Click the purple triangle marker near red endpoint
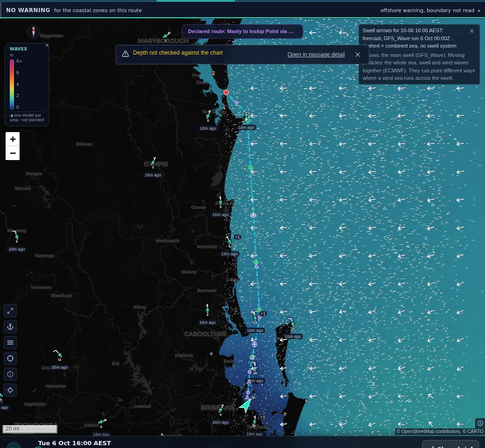Screen dimensions: 485x448 point(236,102)
